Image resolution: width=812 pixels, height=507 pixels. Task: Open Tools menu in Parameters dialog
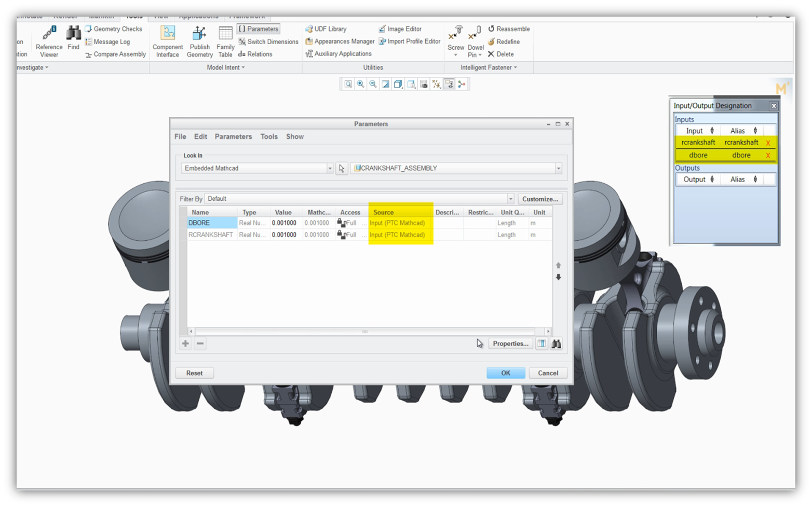269,136
